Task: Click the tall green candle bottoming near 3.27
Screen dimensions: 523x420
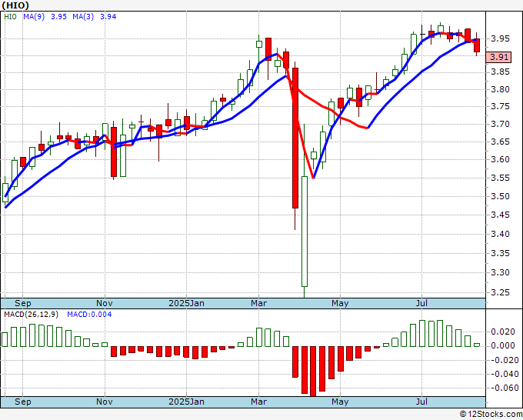Action: click(305, 232)
